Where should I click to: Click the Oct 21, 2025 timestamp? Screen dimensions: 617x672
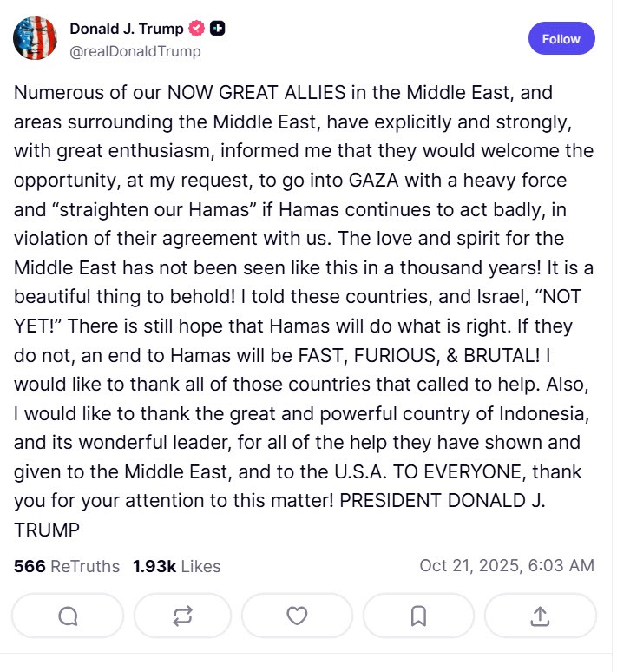507,566
